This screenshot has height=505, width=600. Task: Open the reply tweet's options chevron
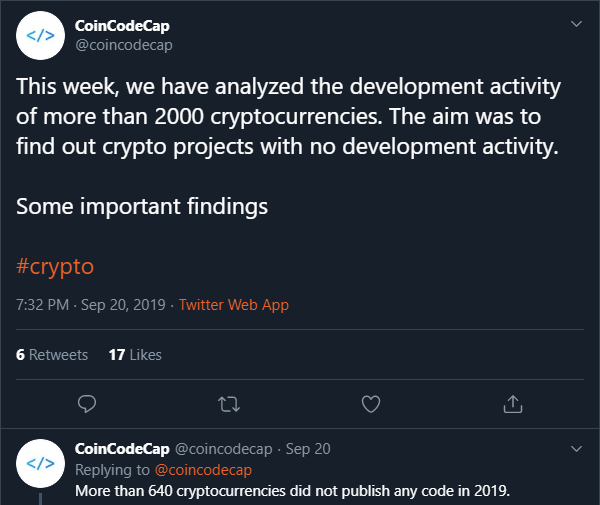pyautogui.click(x=575, y=449)
